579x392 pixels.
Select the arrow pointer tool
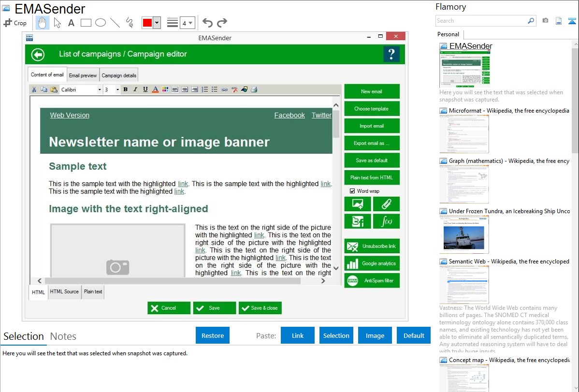tap(57, 23)
